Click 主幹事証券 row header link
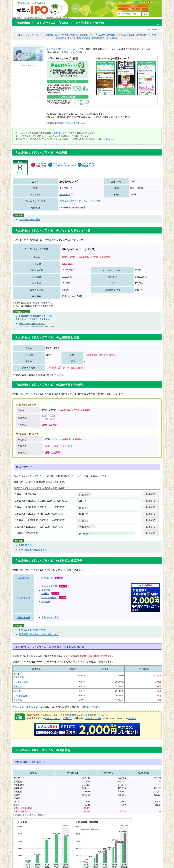The width and height of the screenshot is (174, 868). pyautogui.click(x=23, y=578)
